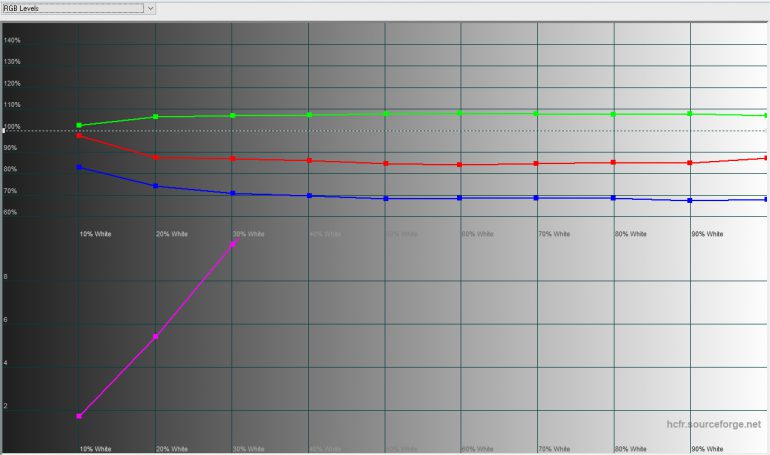This screenshot has height=455, width=770.
Task: Click RGB chart's 70% White axis label
Action: coord(554,234)
